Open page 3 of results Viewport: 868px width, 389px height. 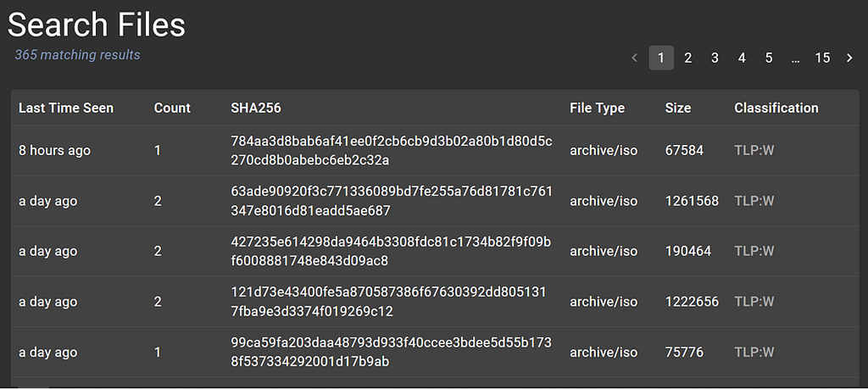[715, 58]
